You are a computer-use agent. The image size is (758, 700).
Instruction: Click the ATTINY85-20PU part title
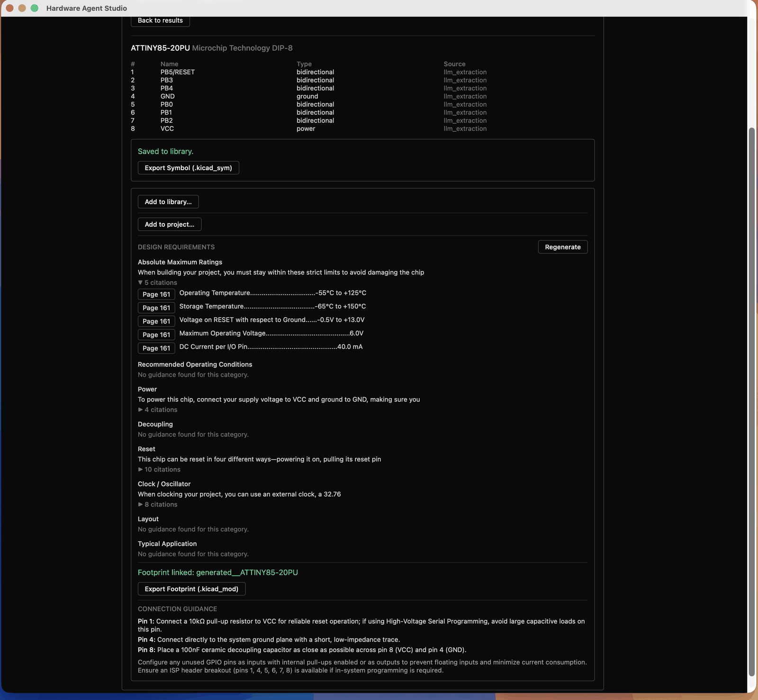[160, 48]
